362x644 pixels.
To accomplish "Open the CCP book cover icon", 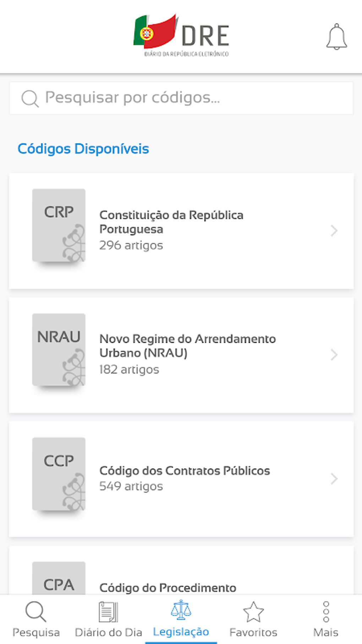I will [x=59, y=474].
